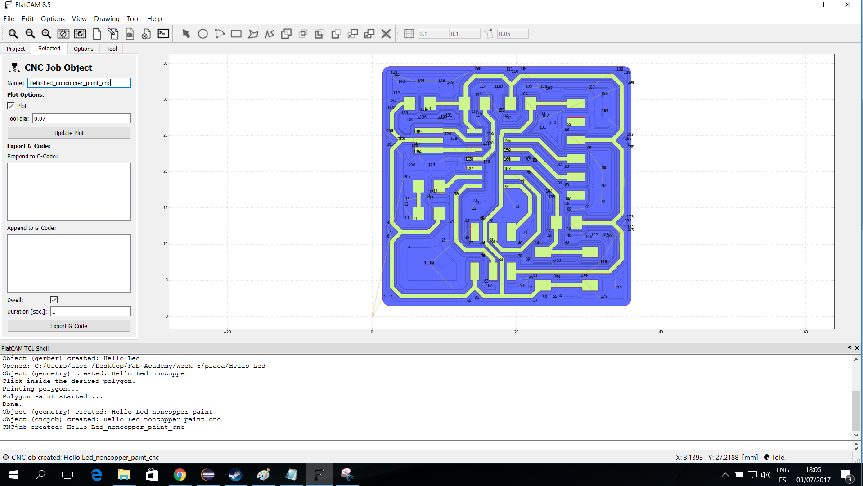Create a new blank geometry from toolbar
This screenshot has width=863, height=486.
(97, 34)
